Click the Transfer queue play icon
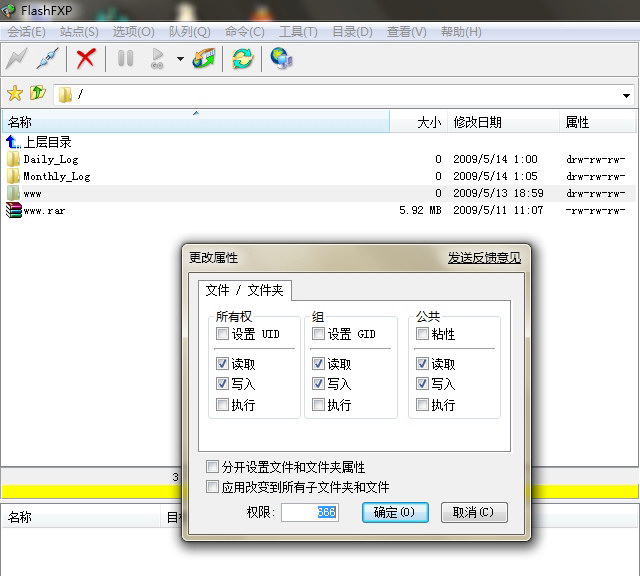The width and height of the screenshot is (640, 576). point(157,58)
